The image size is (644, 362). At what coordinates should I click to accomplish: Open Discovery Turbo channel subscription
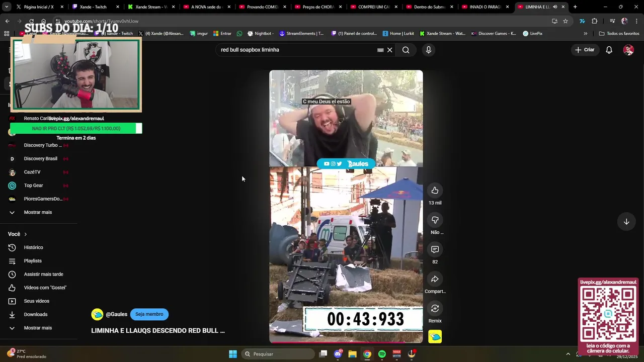[43, 145]
